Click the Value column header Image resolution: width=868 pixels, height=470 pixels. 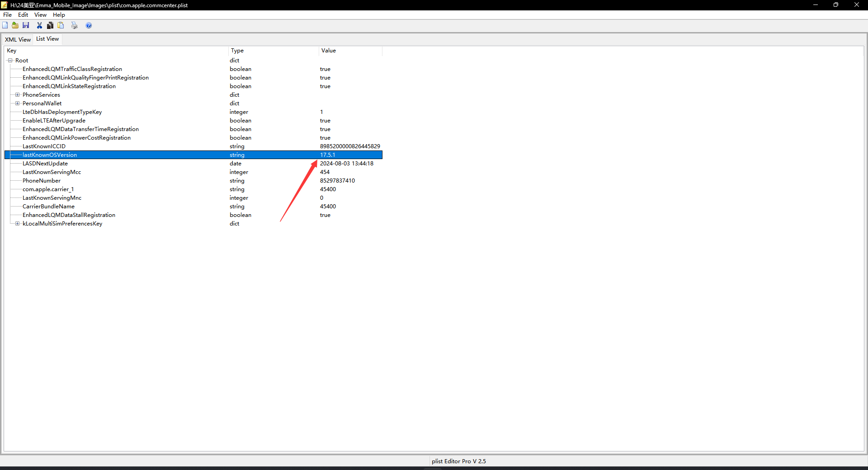(350, 51)
